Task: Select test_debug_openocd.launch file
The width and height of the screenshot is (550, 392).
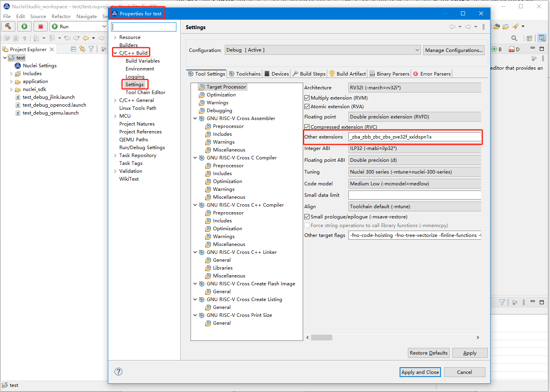Action: [x=54, y=105]
